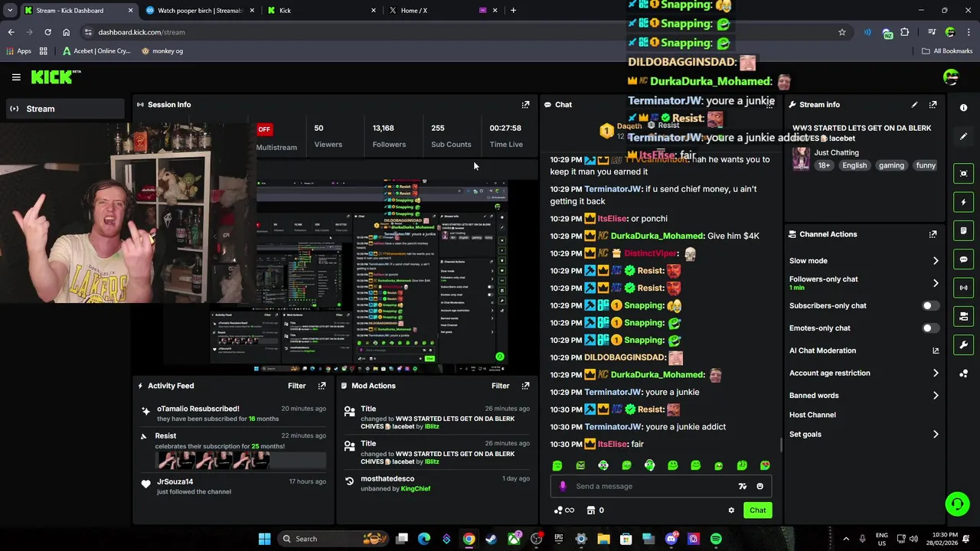Click the lightning bolt icon in right sidebar
The height and width of the screenshot is (551, 980).
tap(963, 202)
